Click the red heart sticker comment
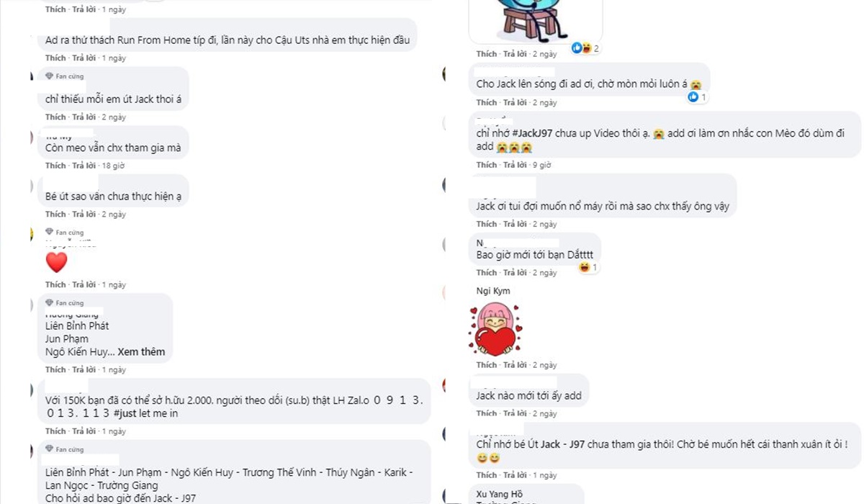Screen dimensions: 864x504 tap(56, 262)
